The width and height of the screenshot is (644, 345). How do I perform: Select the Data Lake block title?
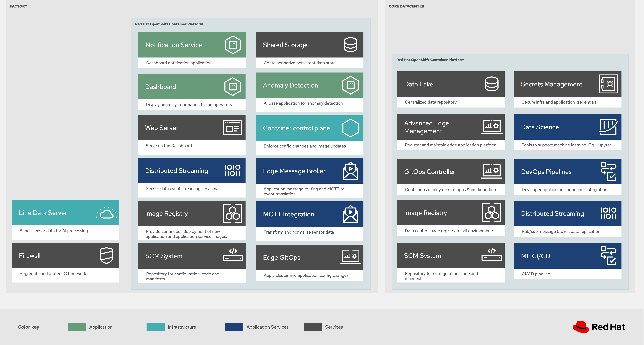coord(418,84)
